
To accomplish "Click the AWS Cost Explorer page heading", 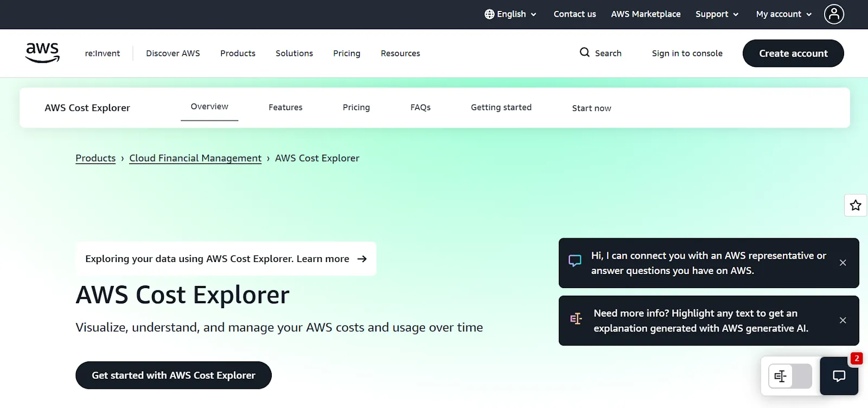I will coord(182,295).
